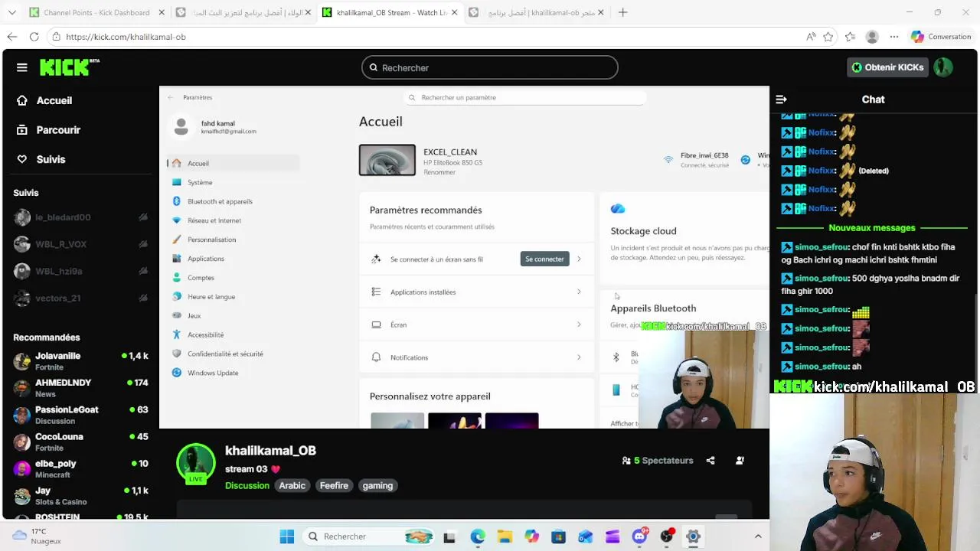Open recommended channel Jay
The height and width of the screenshot is (551, 980).
(x=80, y=495)
